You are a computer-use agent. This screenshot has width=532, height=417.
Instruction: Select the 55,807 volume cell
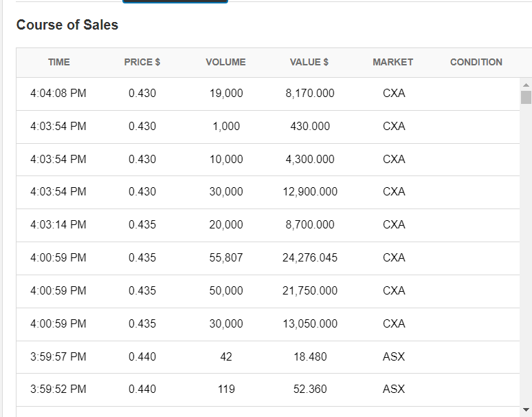coord(226,258)
